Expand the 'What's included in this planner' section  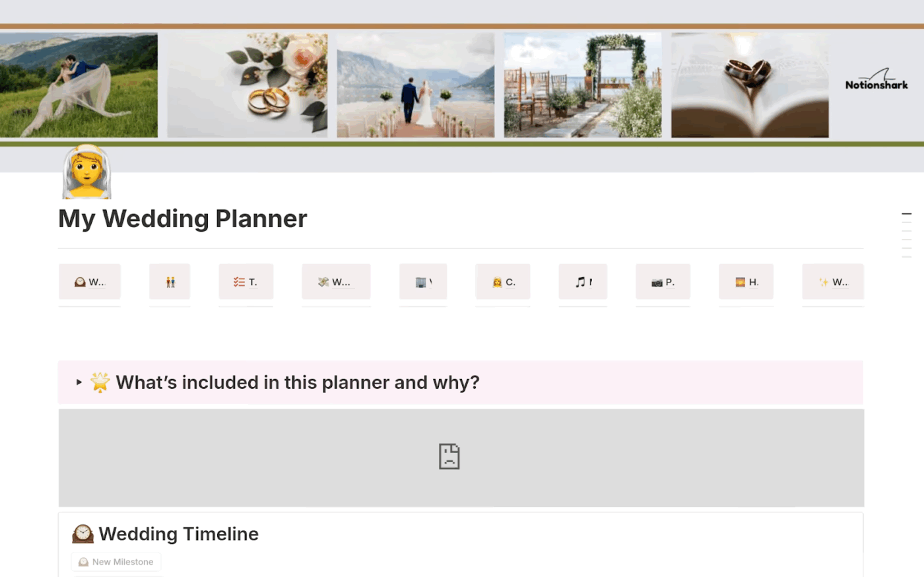tap(78, 382)
